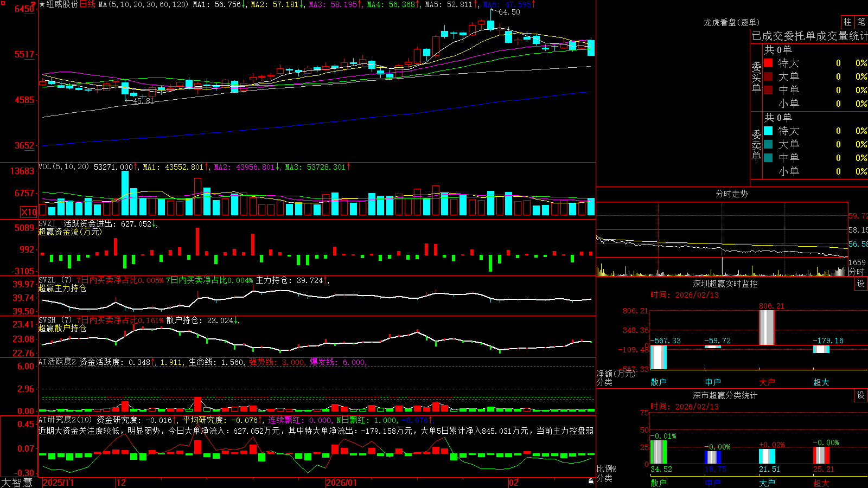The height and width of the screenshot is (488, 868).
Task: Click the 大智慧 logo at the bottom left
Action: click(17, 482)
